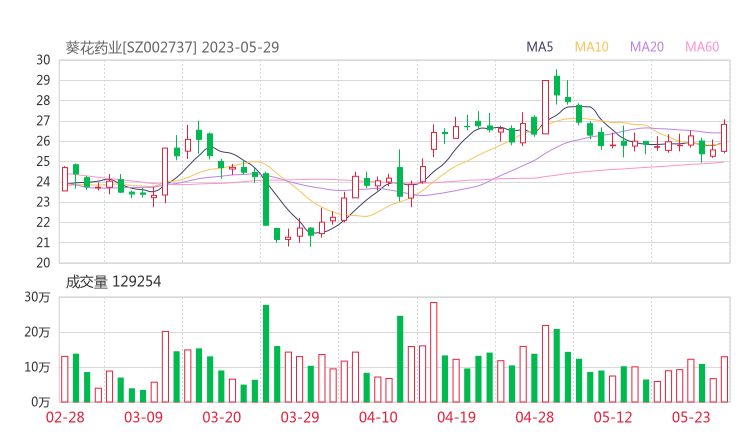Click the tall red candlestick reaching 29

(545, 107)
